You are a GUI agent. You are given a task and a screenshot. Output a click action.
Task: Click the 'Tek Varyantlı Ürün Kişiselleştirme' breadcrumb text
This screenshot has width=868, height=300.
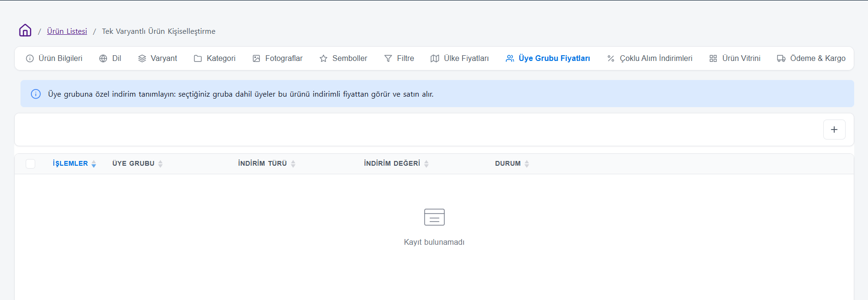tap(158, 31)
